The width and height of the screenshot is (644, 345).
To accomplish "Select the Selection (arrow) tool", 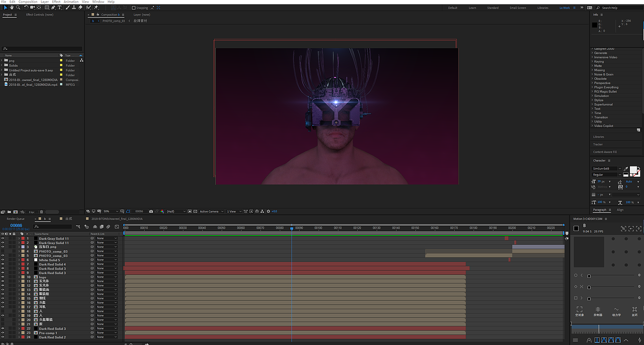I will [x=6, y=8].
